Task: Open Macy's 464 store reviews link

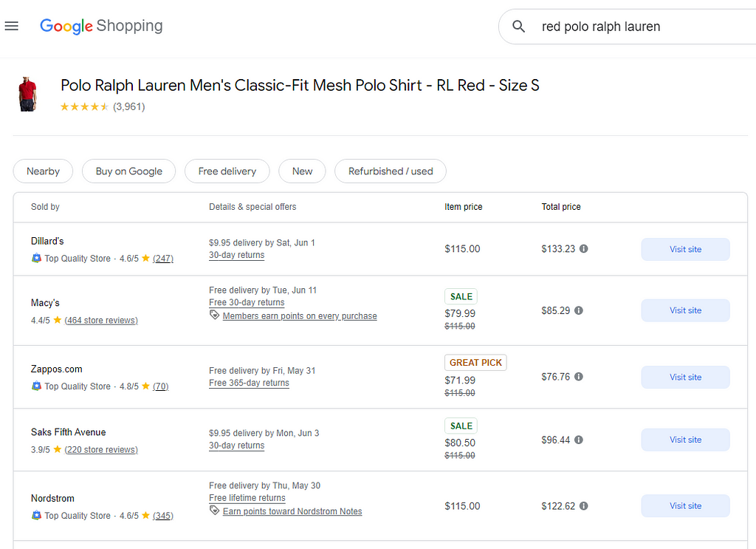Action: coord(101,321)
